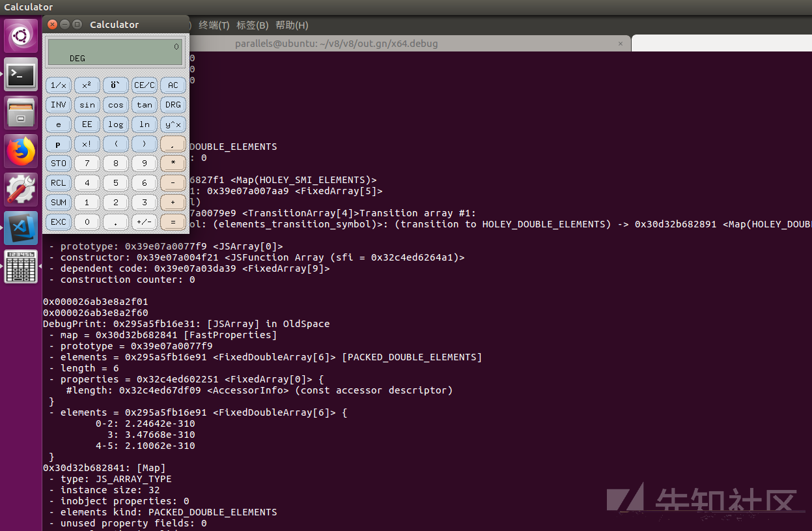Open the Ubuntu dash search icon
812x531 pixels.
click(x=21, y=35)
